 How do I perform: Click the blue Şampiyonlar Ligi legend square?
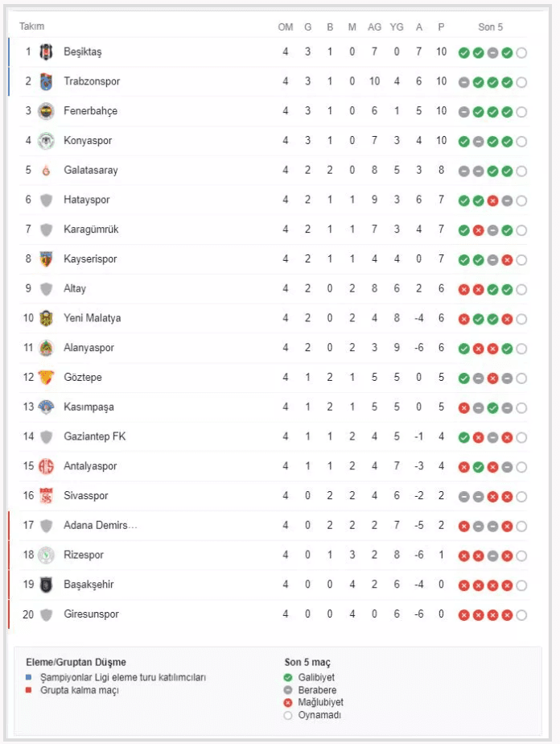click(28, 678)
